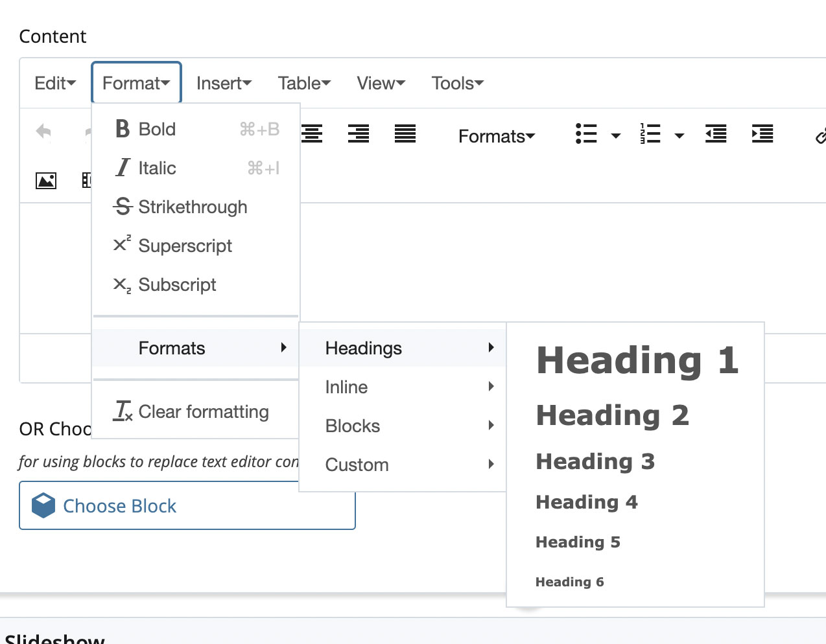The image size is (826, 644).
Task: Expand the Inline formats submenu
Action: [402, 387]
